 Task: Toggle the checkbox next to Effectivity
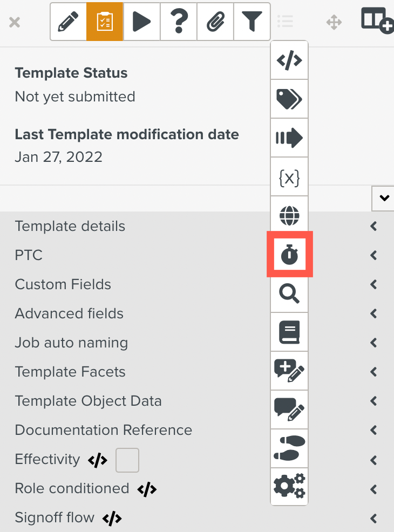127,460
